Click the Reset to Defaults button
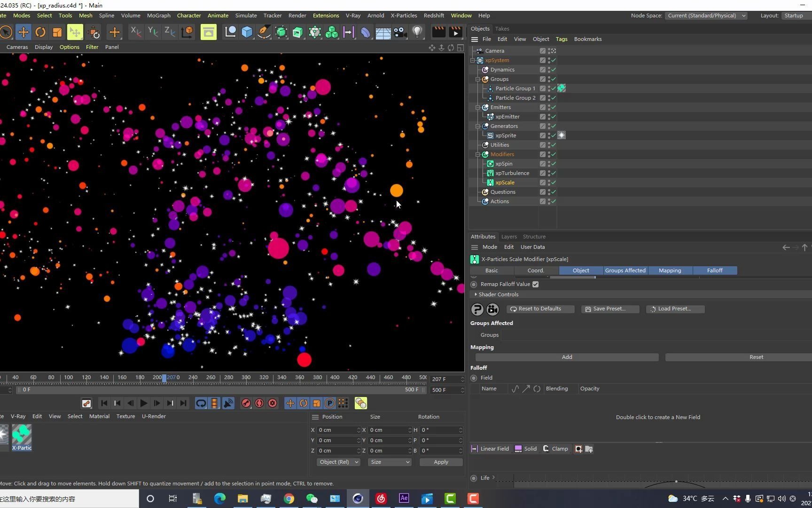812x508 pixels. coord(539,309)
